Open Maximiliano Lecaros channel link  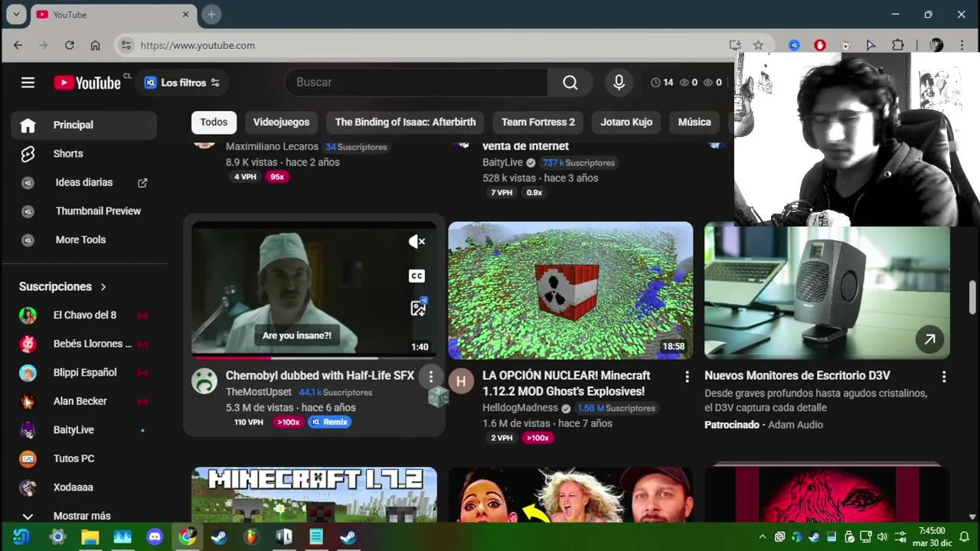click(x=272, y=146)
